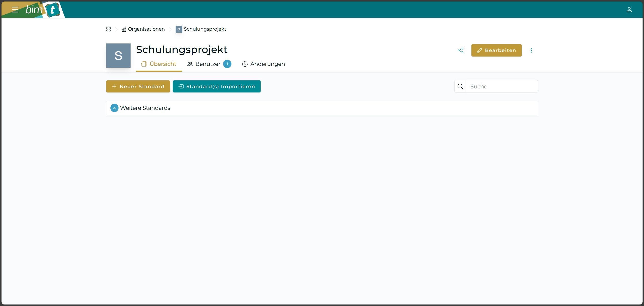Image resolution: width=644 pixels, height=306 pixels.
Task: Go to Organisationen breadcrumb
Action: tap(143, 29)
